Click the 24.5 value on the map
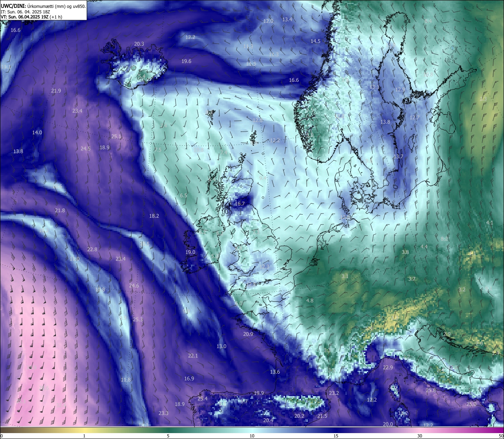The height and width of the screenshot is (439, 504). pyautogui.click(x=85, y=149)
